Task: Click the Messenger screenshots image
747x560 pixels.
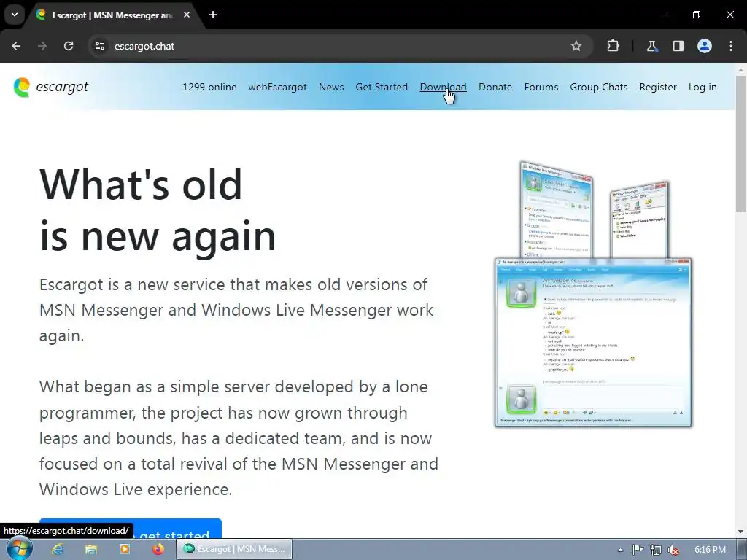Action: click(x=593, y=294)
